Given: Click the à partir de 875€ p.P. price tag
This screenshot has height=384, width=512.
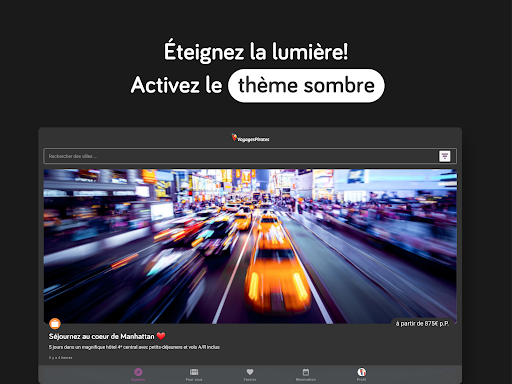Looking at the screenshot, I should point(422,323).
